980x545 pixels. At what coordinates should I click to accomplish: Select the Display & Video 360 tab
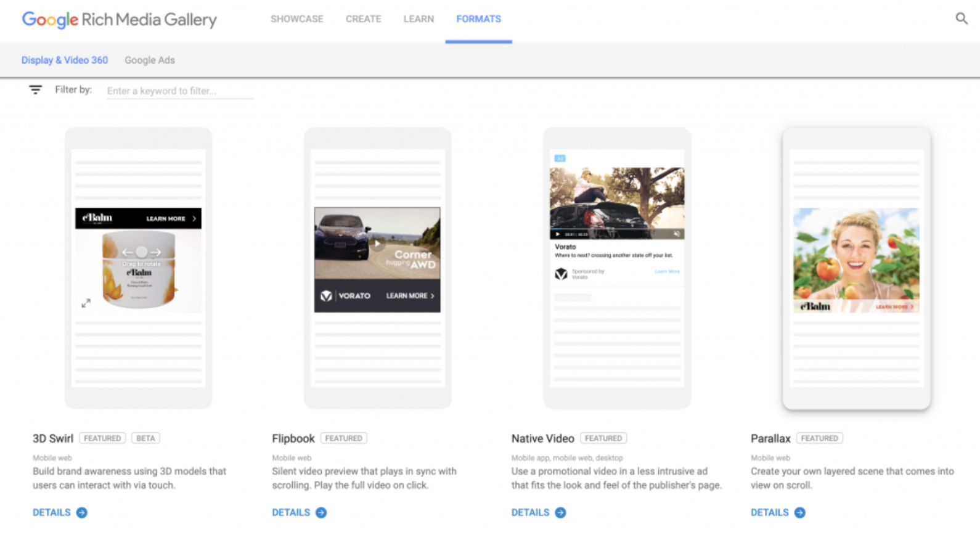[65, 60]
